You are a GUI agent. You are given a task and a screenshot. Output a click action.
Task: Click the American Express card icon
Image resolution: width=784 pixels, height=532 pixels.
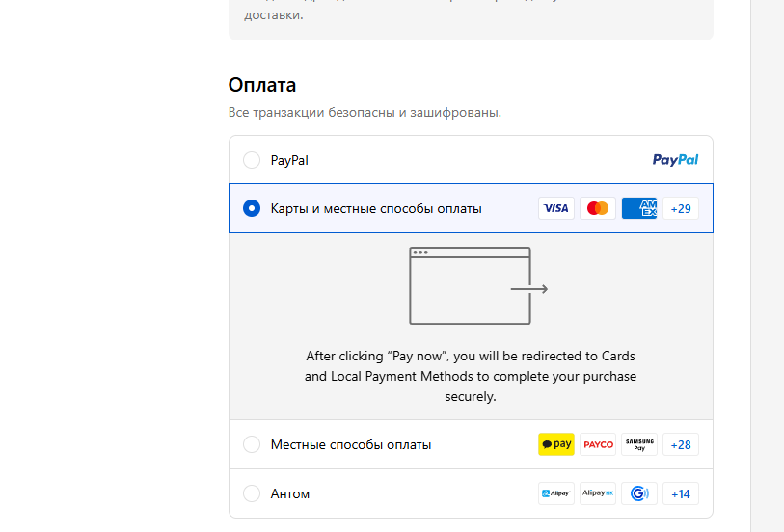coord(639,208)
